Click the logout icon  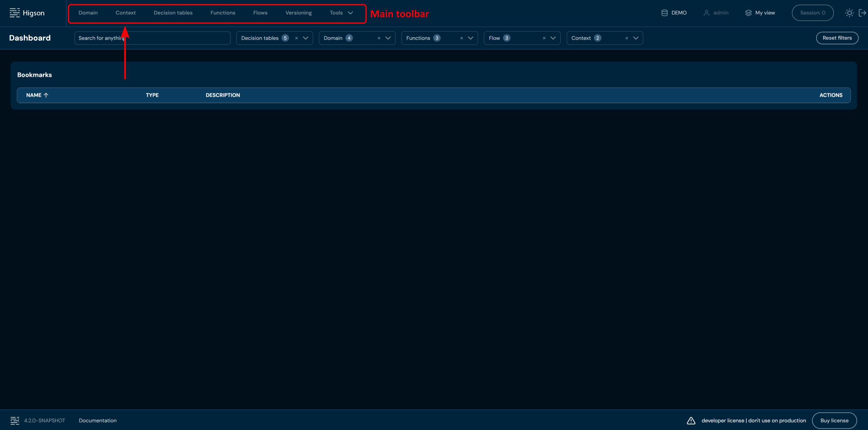[x=862, y=13]
